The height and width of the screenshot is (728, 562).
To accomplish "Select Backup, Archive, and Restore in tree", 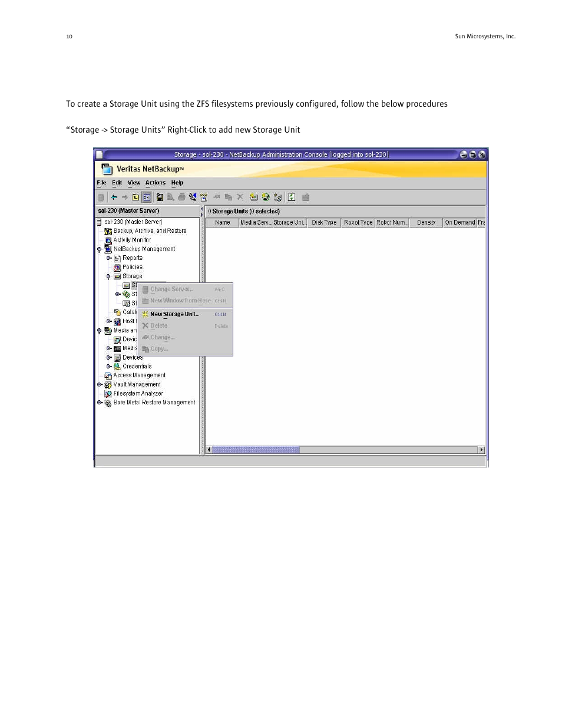I will pos(150,231).
